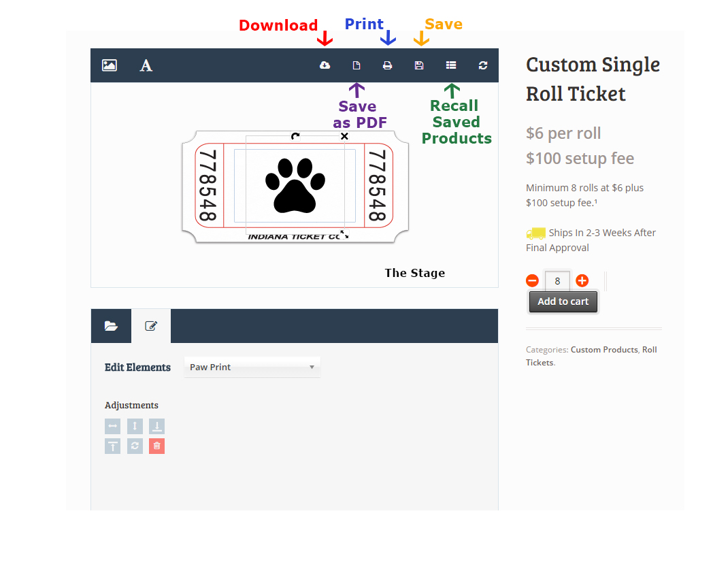Increase roll quantity with plus button
The width and height of the screenshot is (713, 588).
point(582,280)
